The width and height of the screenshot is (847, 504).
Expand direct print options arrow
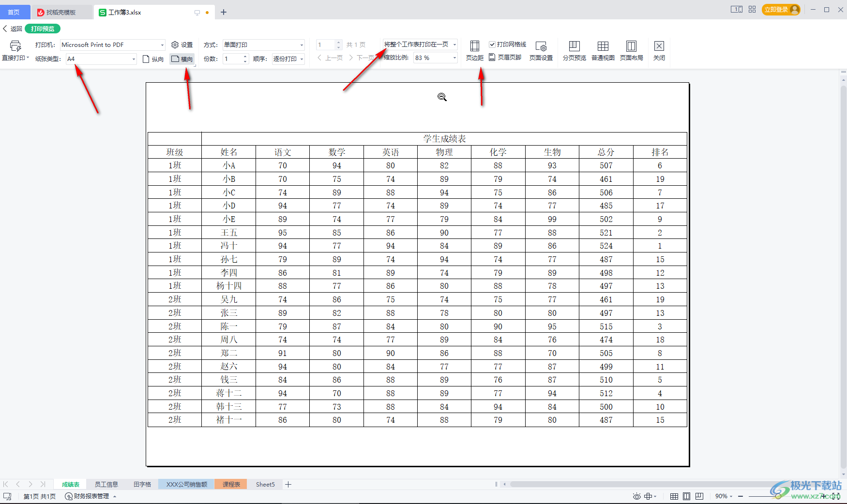[28, 58]
